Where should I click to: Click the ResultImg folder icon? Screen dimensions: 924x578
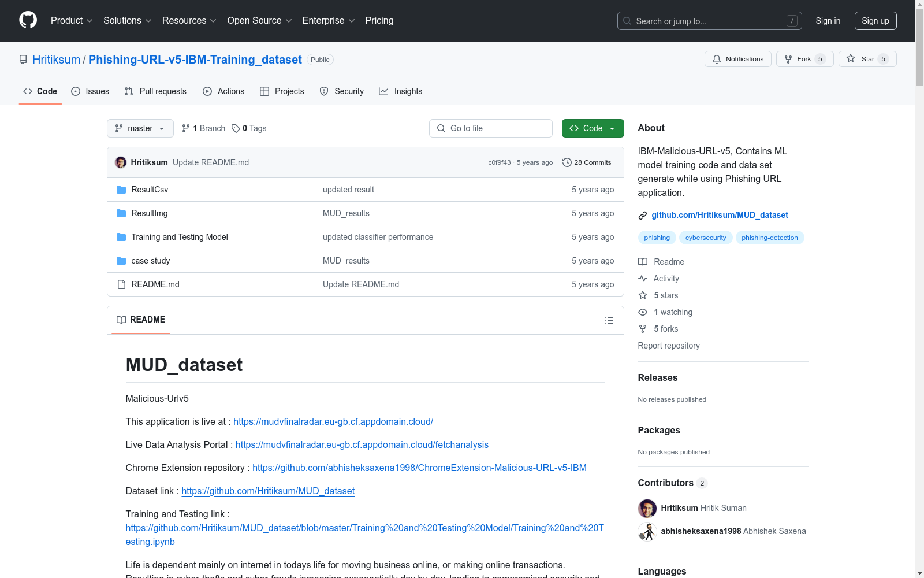[121, 213]
